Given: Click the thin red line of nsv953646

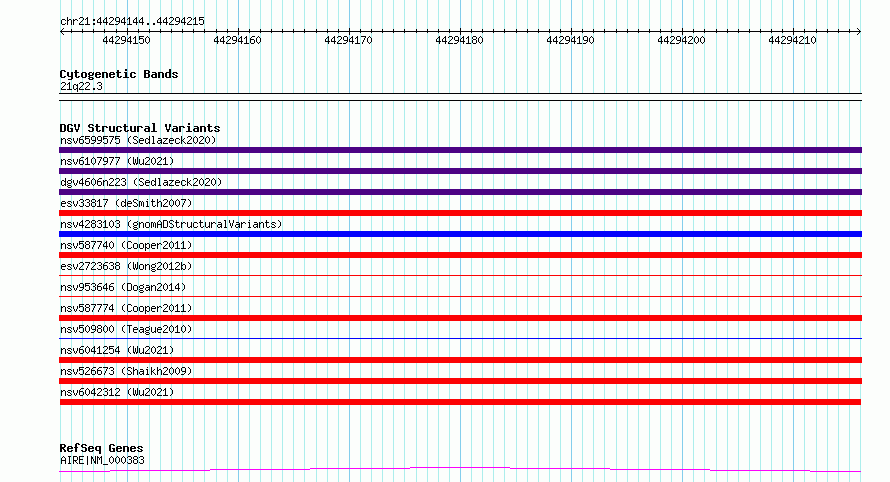Looking at the screenshot, I should (x=460, y=296).
